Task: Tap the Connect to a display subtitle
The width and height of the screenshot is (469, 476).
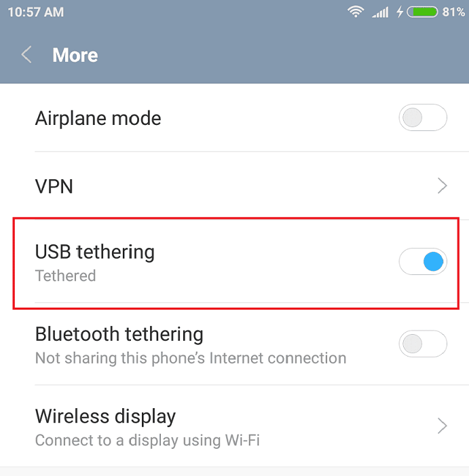Action: (147, 440)
